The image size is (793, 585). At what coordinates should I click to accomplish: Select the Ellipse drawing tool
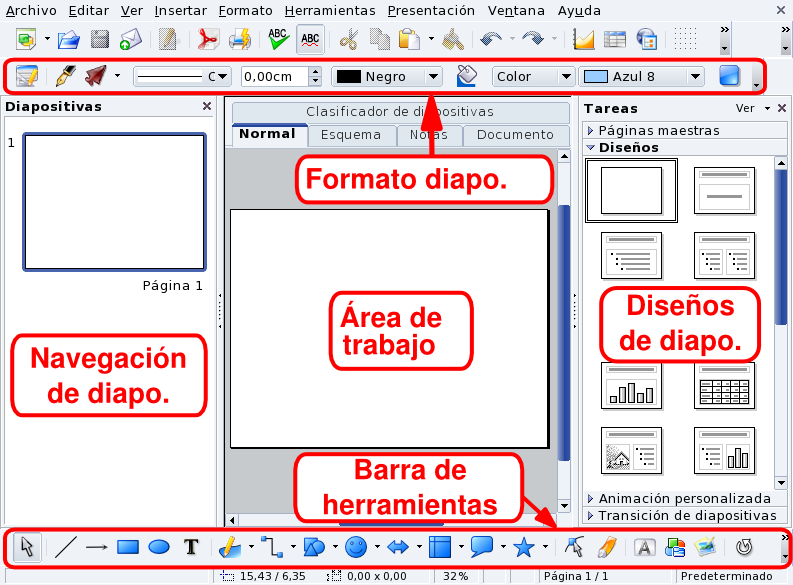(158, 547)
